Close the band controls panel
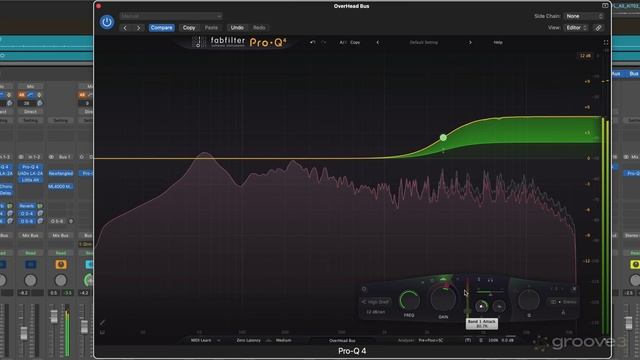 coord(574,289)
